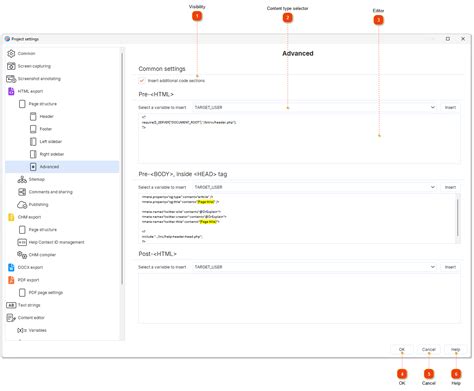Click the settings tree vertical scrollbar
This screenshot has height=391, width=474.
coord(122,168)
